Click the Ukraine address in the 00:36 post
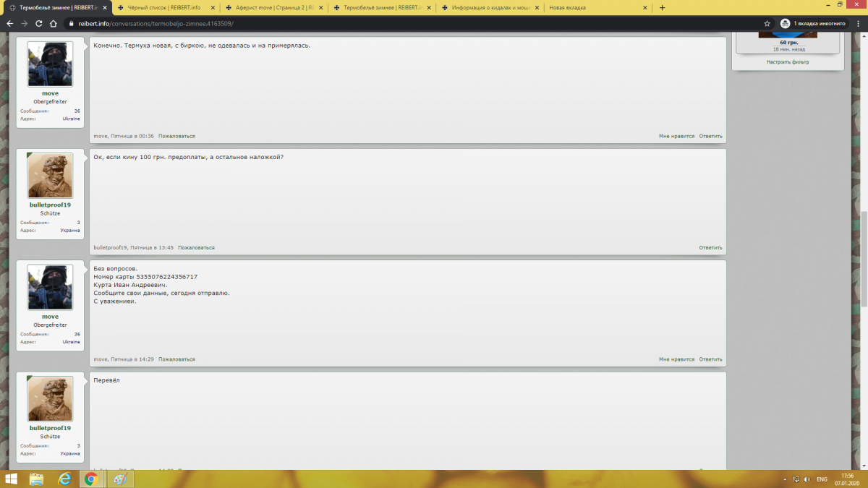The image size is (868, 488). pos(71,119)
